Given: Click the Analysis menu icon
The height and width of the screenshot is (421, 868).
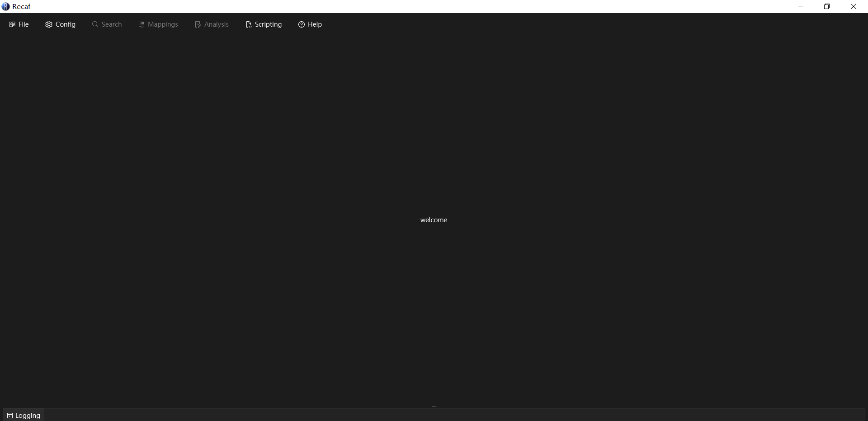Looking at the screenshot, I should (x=198, y=24).
